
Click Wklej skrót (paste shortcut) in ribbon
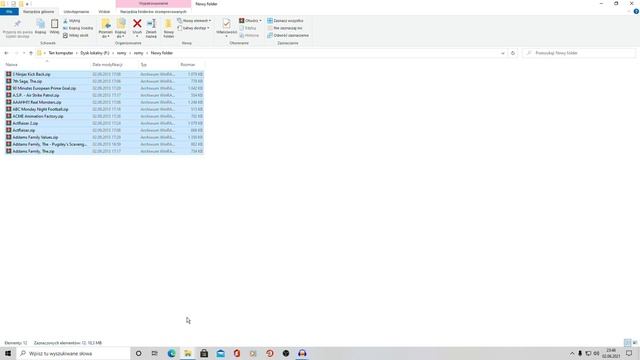pos(76,36)
